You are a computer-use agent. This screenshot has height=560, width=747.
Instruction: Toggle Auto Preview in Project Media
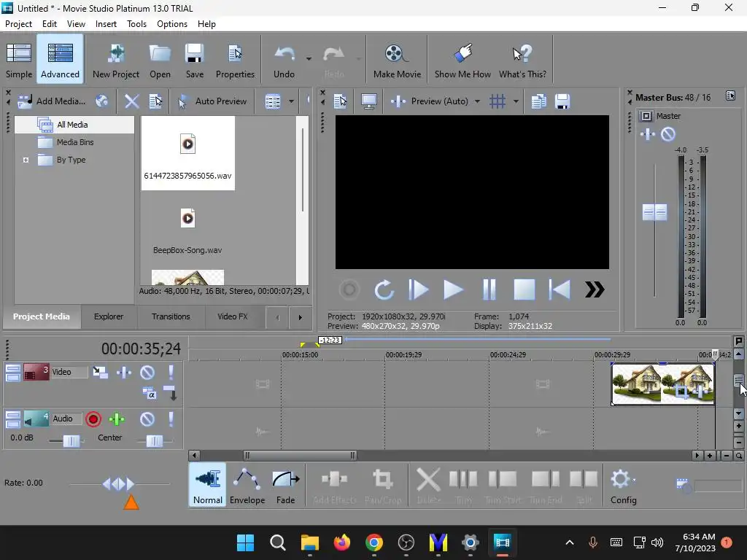[x=212, y=101]
